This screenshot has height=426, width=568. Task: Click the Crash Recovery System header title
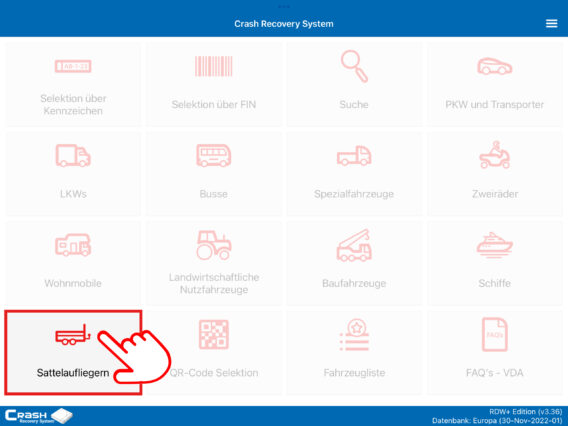tap(284, 24)
